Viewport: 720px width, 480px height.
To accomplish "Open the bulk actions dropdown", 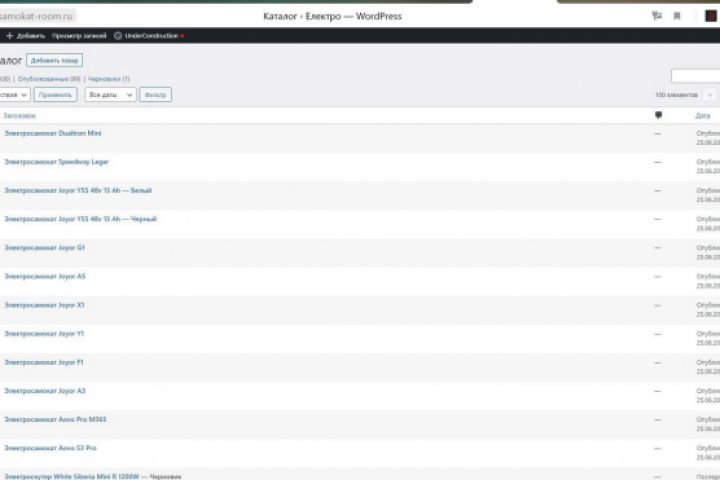I will click(x=14, y=95).
